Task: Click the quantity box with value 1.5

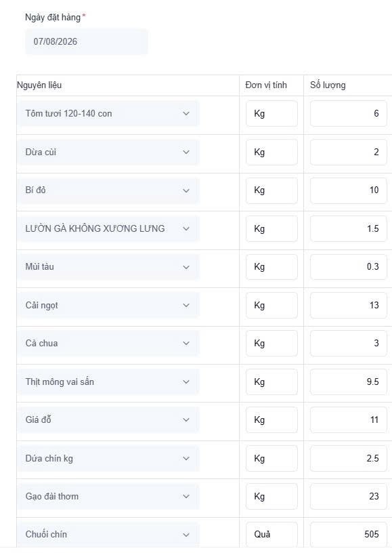Action: (348, 228)
